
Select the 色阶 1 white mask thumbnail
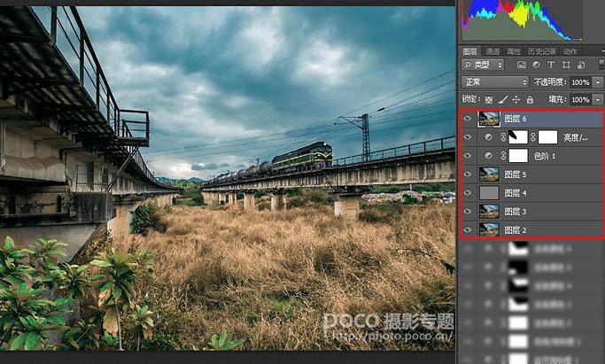[x=518, y=156]
